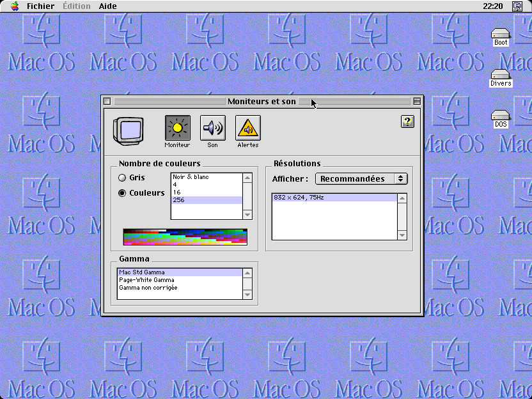Open the Aide menu
The width and height of the screenshot is (532, 399).
tap(108, 6)
